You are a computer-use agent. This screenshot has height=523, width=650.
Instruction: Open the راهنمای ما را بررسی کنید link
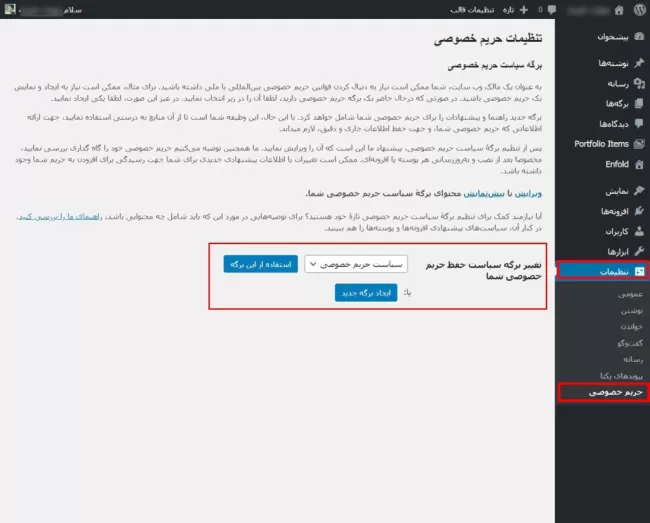[x=60, y=216]
